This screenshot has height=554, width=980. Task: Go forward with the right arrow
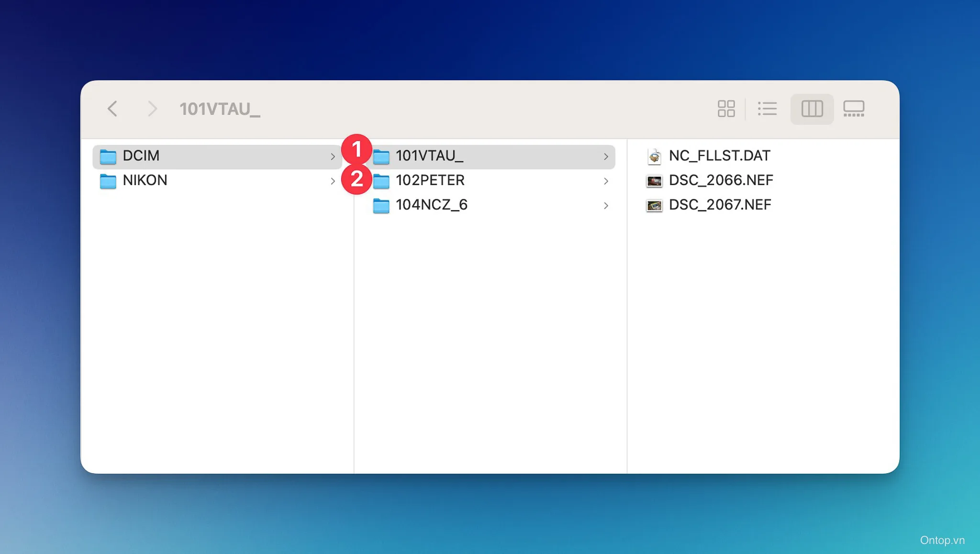tap(152, 109)
